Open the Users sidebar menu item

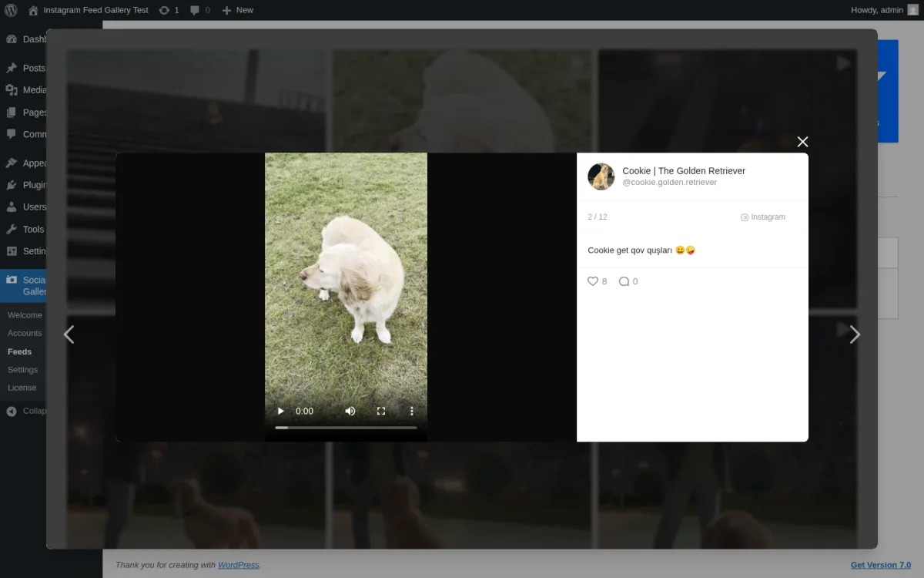23,207
